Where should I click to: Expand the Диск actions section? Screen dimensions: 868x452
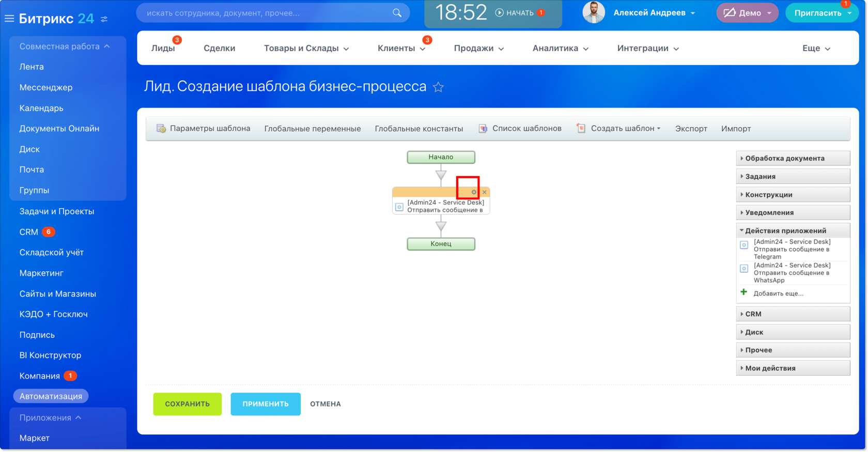[x=793, y=332]
